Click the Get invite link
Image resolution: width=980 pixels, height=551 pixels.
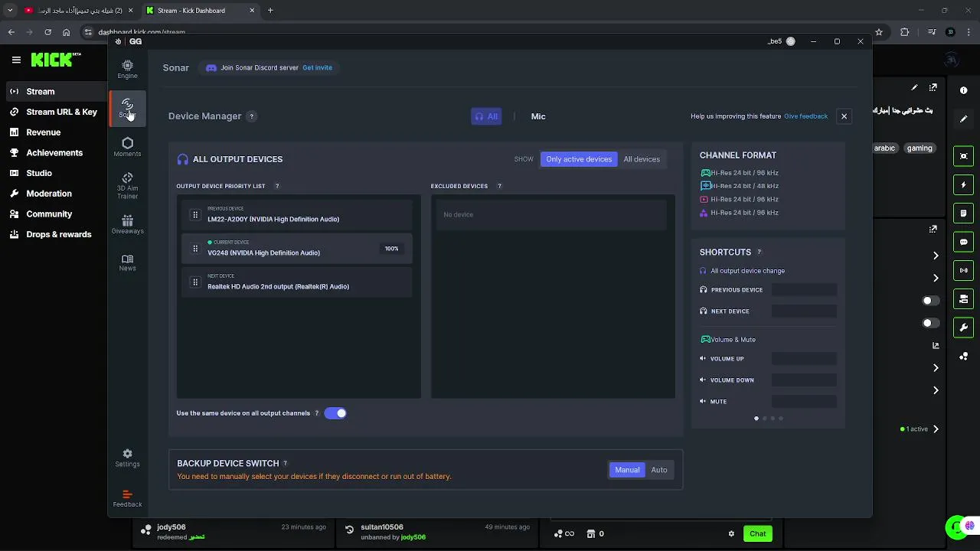[x=317, y=67]
